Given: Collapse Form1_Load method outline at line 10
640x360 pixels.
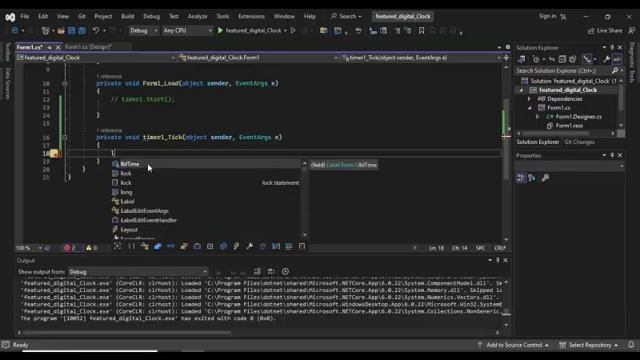Looking at the screenshot, I should pos(65,83).
